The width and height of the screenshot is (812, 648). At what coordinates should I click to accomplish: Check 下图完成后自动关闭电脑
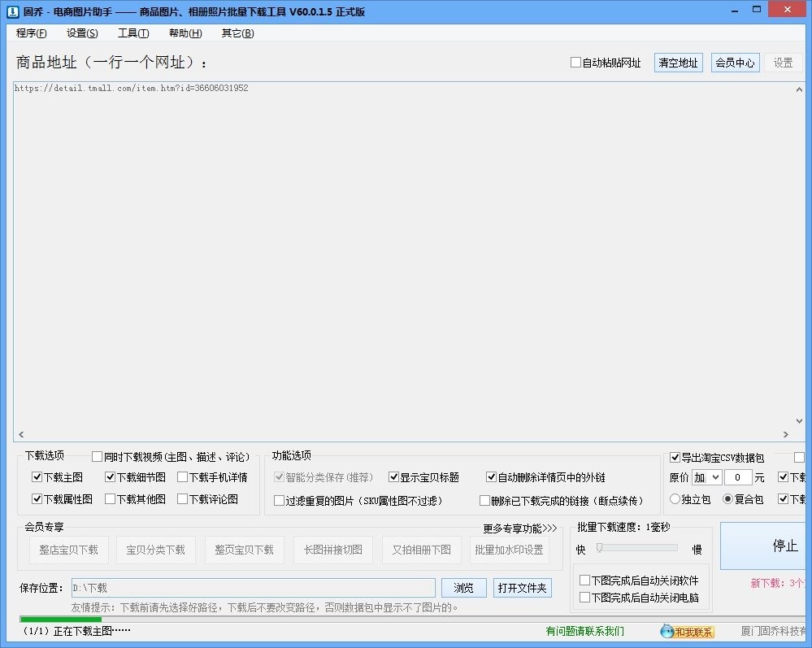[x=585, y=598]
